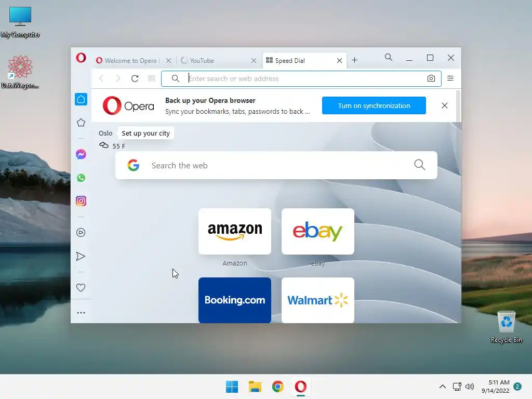The width and height of the screenshot is (532, 399).
Task: Click the back navigation arrow
Action: (101, 78)
